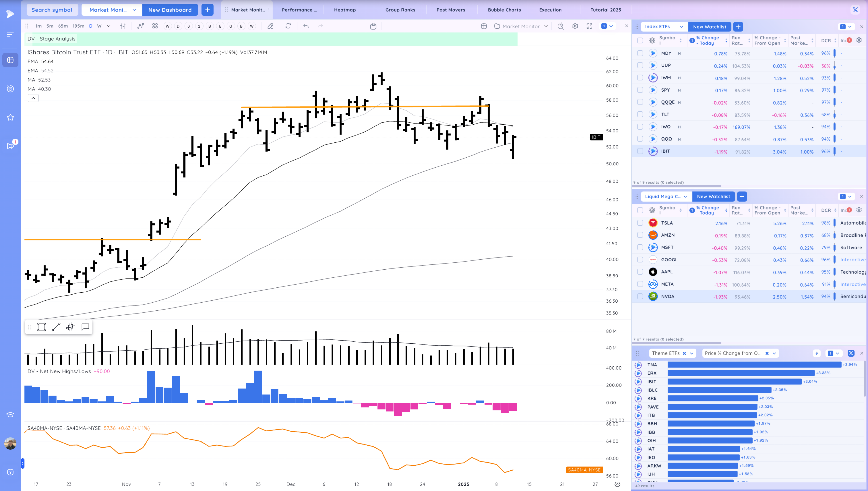
Task: Check the NVDA row checkbox
Action: 640,297
